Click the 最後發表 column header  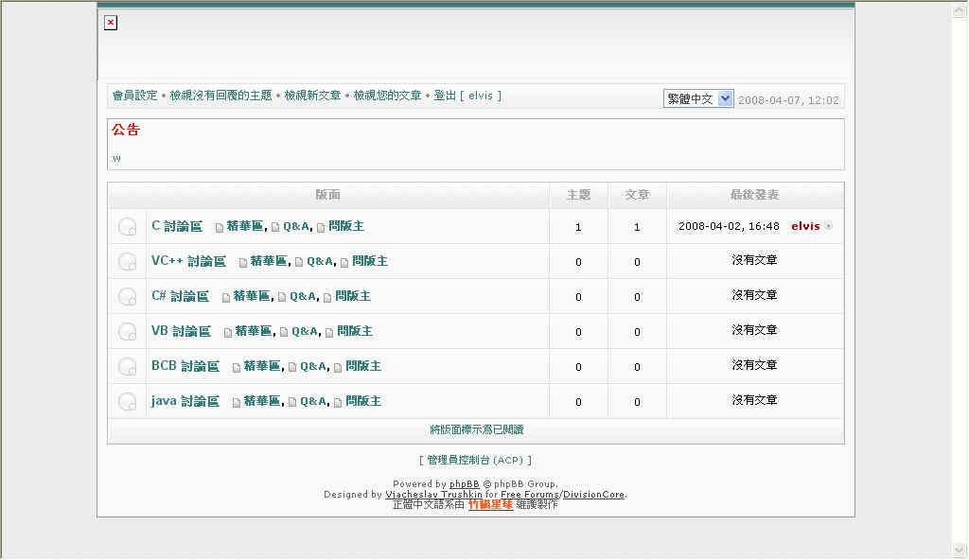[754, 195]
